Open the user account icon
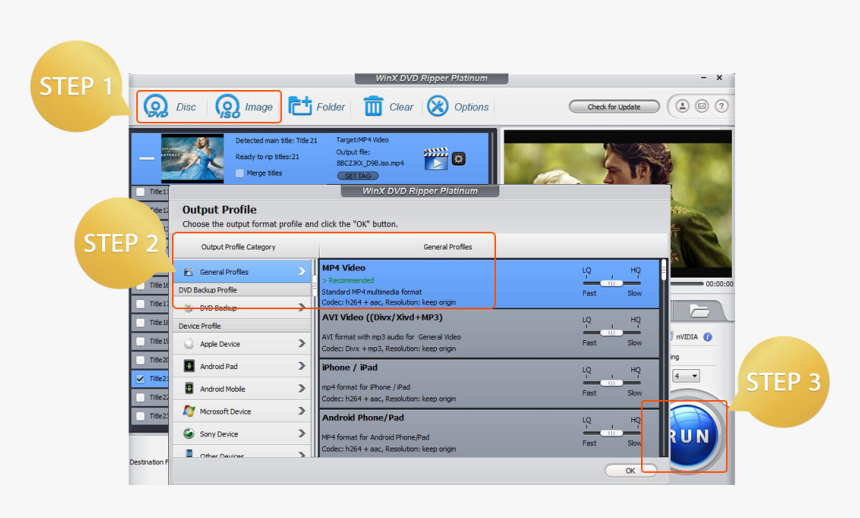 tap(682, 106)
